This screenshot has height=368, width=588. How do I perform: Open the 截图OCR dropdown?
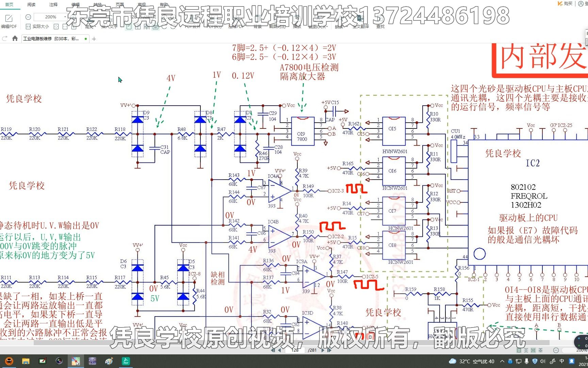pos(318,26)
